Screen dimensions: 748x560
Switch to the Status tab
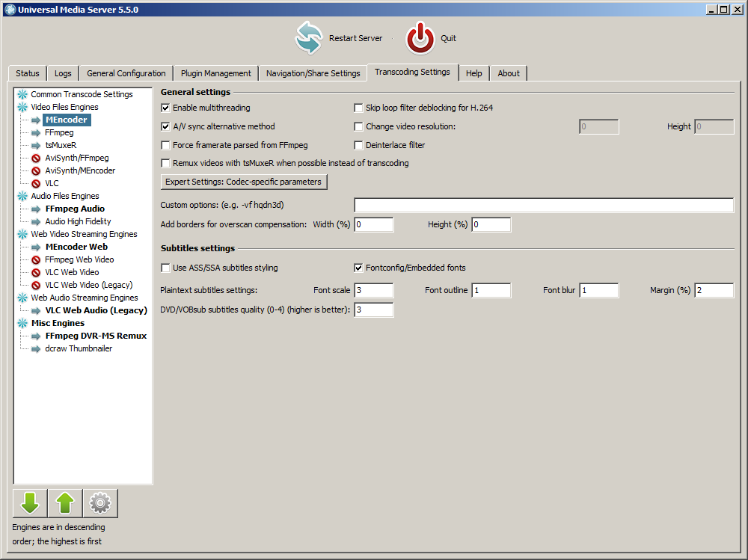[27, 73]
